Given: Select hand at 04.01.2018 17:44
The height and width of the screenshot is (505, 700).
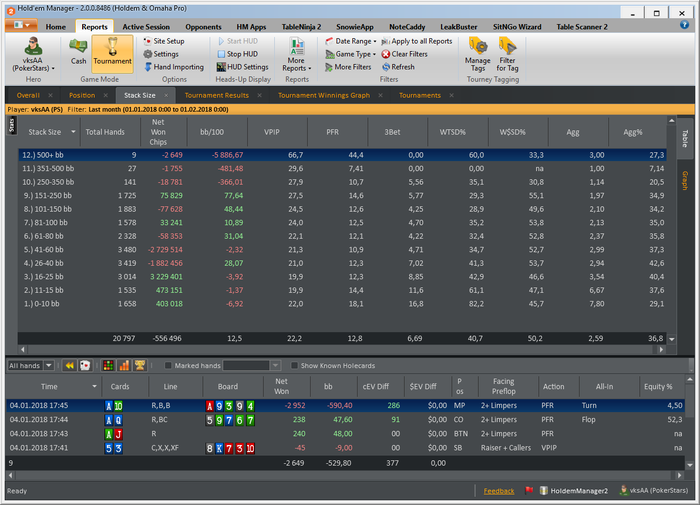Looking at the screenshot, I should point(345,420).
